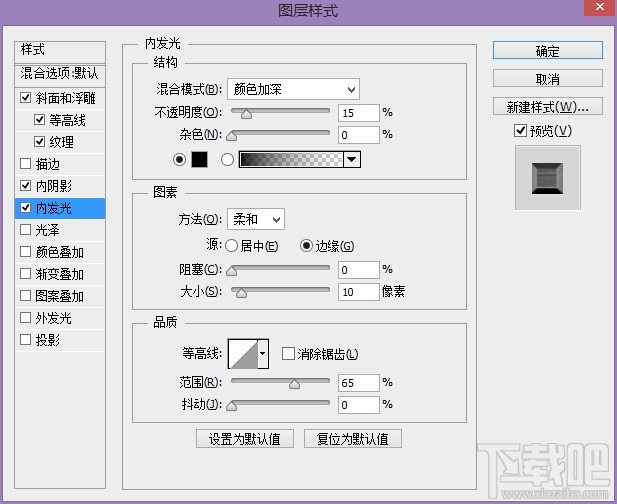Screen dimensions: 617x504
Task: Click the style preview thumbnail
Action: pyautogui.click(x=547, y=178)
